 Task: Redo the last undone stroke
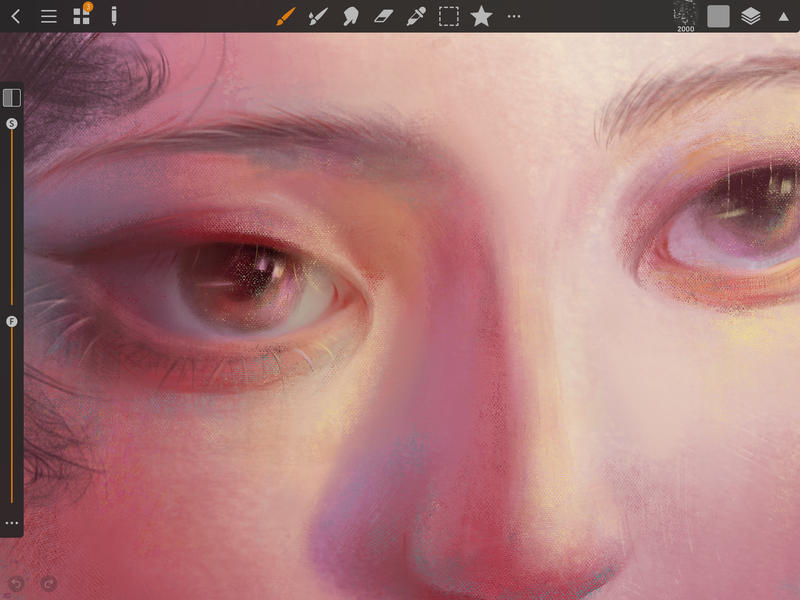point(48,583)
